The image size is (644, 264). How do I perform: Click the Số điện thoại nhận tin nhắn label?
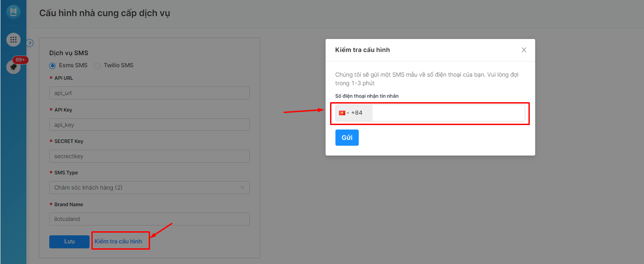click(x=367, y=96)
